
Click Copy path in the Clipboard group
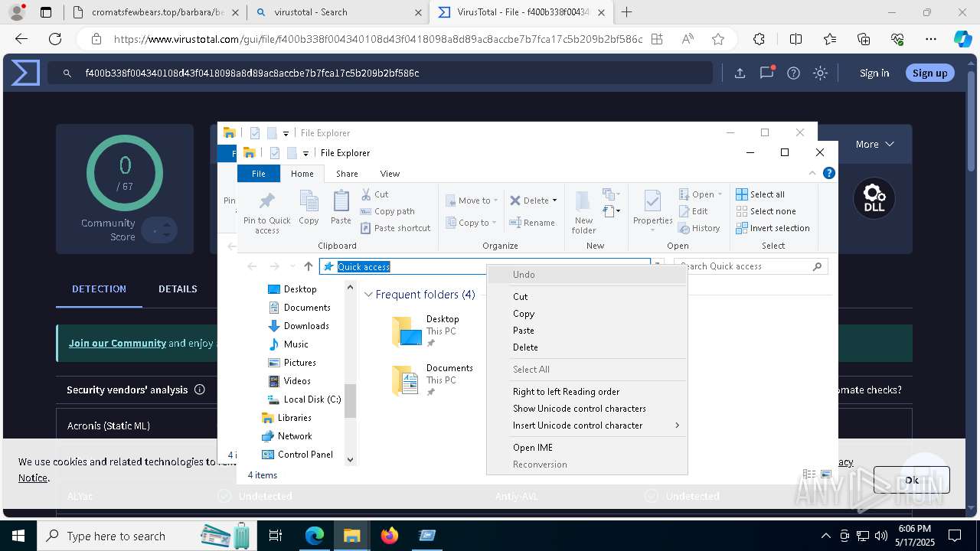(x=387, y=211)
